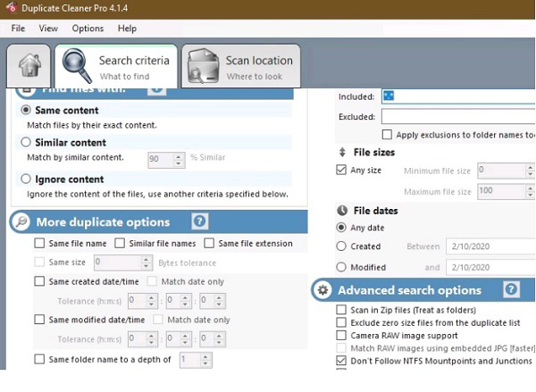Click the File dates clock icon
536x392 pixels.
342,211
